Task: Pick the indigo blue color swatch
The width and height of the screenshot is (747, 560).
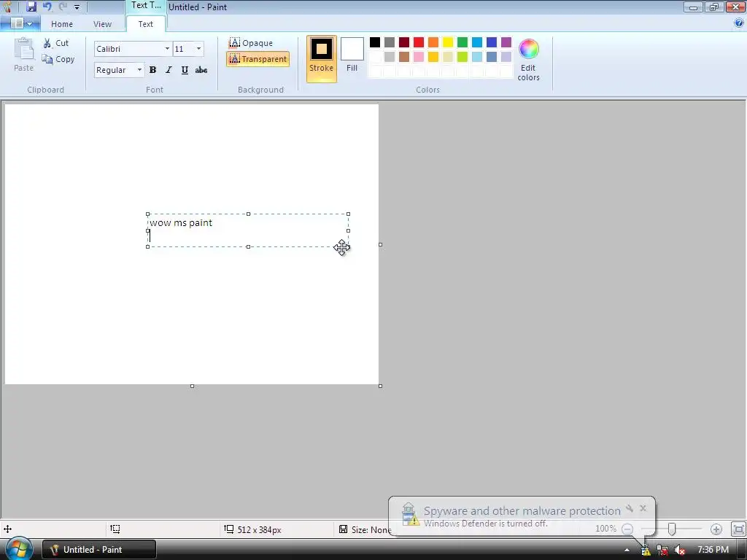Action: click(492, 42)
